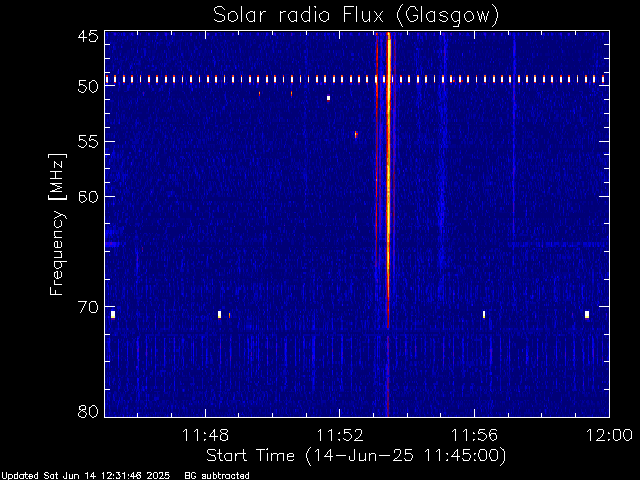Click the orange spot near 54.5 MHz

click(356, 134)
